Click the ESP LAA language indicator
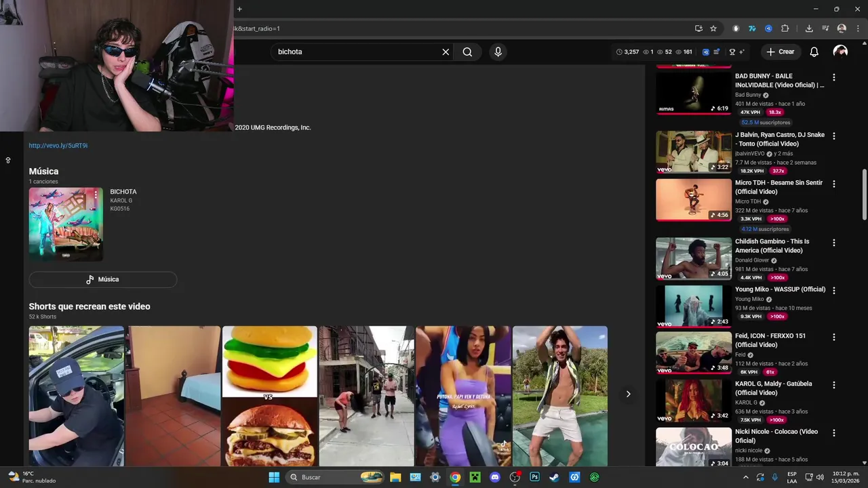This screenshot has width=868, height=488. pyautogui.click(x=792, y=477)
